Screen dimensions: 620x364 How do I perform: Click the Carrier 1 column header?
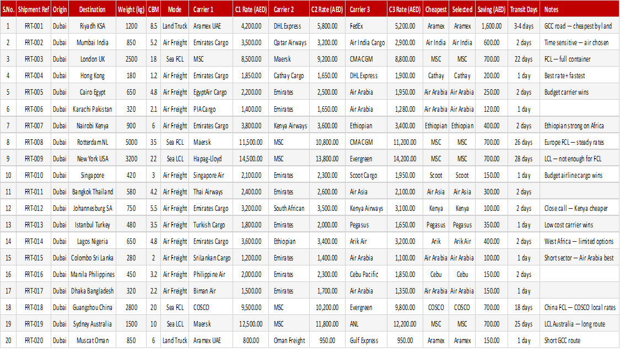tap(211, 9)
